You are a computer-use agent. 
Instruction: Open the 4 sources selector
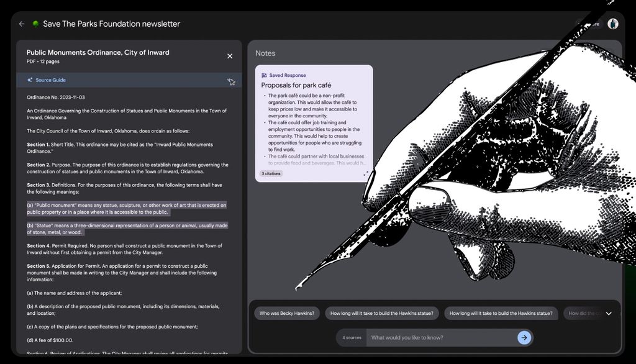pos(350,337)
